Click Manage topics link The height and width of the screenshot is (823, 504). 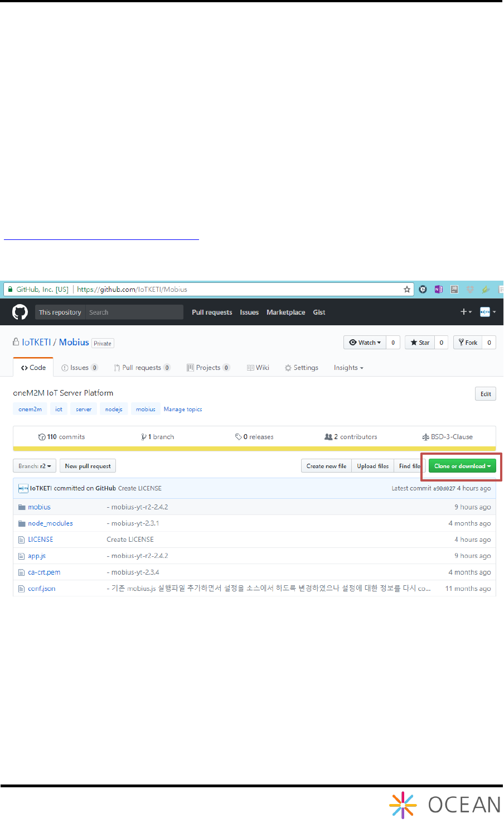point(183,409)
